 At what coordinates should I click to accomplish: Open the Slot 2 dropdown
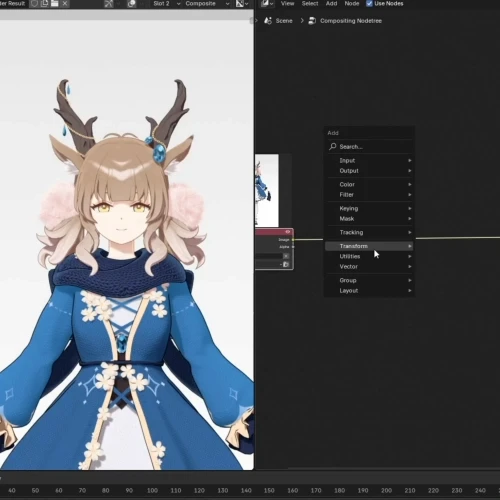tap(166, 4)
